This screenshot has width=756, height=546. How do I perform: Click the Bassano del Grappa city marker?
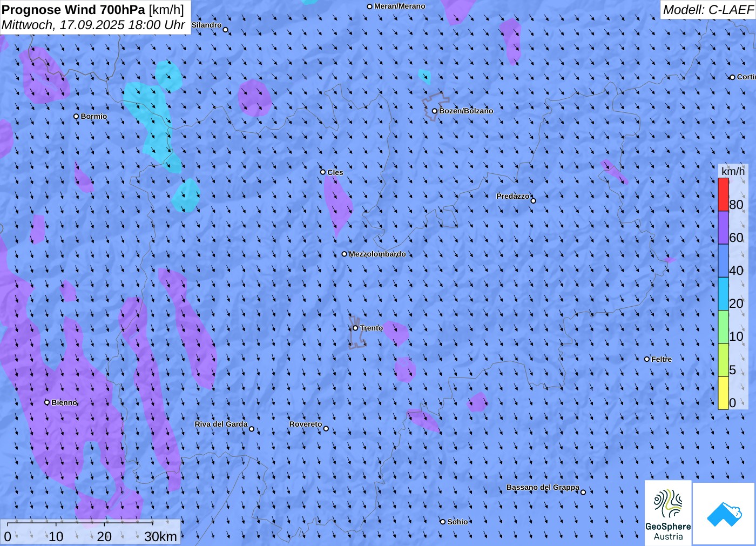(x=583, y=492)
